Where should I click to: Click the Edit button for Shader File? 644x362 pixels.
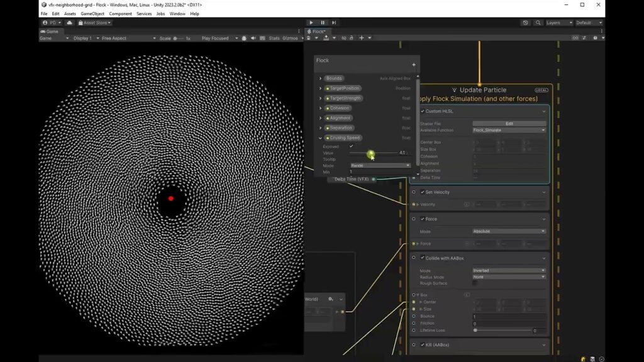tap(509, 123)
